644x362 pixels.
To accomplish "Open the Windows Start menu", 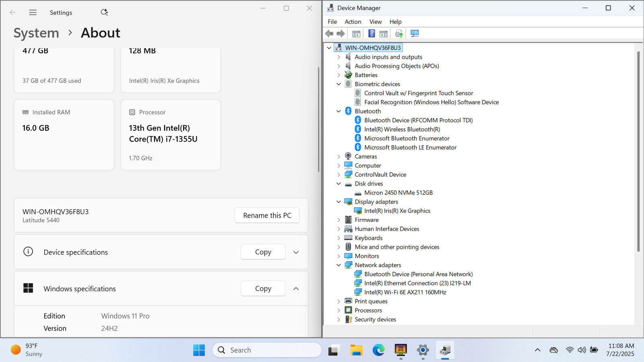I will click(199, 350).
